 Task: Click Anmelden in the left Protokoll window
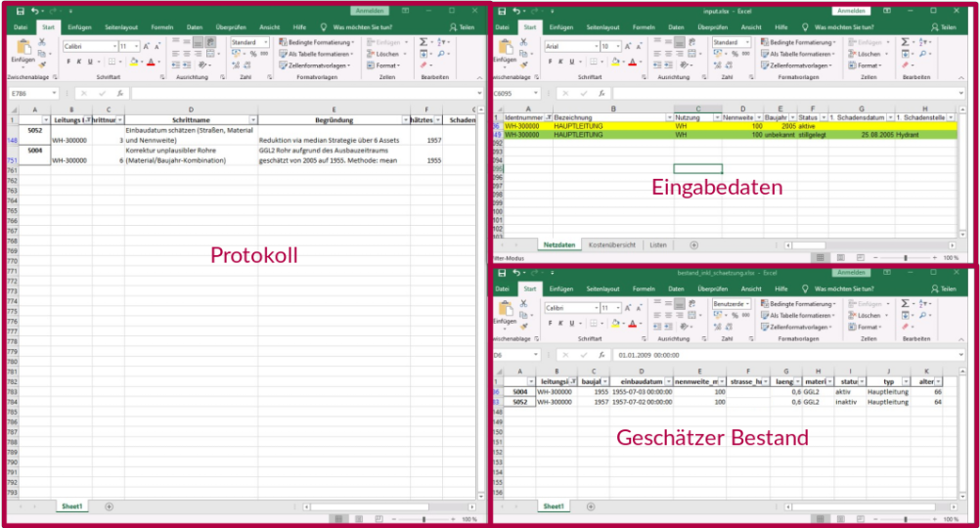point(370,11)
